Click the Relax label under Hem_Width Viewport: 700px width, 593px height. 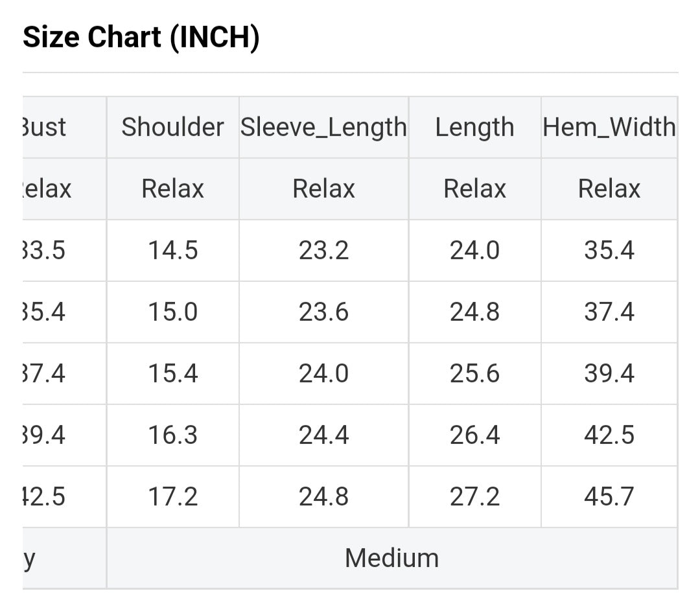click(x=609, y=189)
